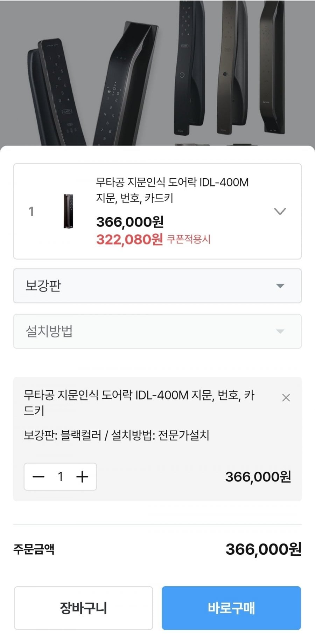The width and height of the screenshot is (315, 644).
Task: Click the IDL-400M door lock thumbnail
Action: [68, 211]
